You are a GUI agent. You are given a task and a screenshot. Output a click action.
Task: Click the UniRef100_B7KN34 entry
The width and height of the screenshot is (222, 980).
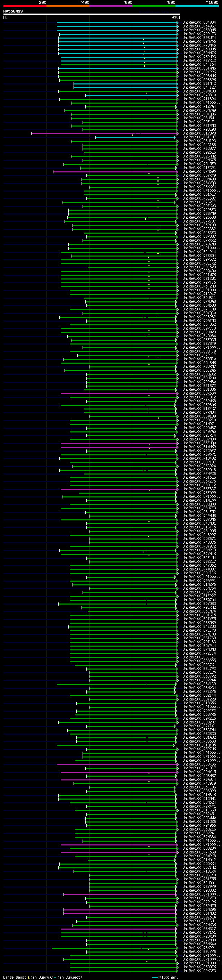(199, 413)
